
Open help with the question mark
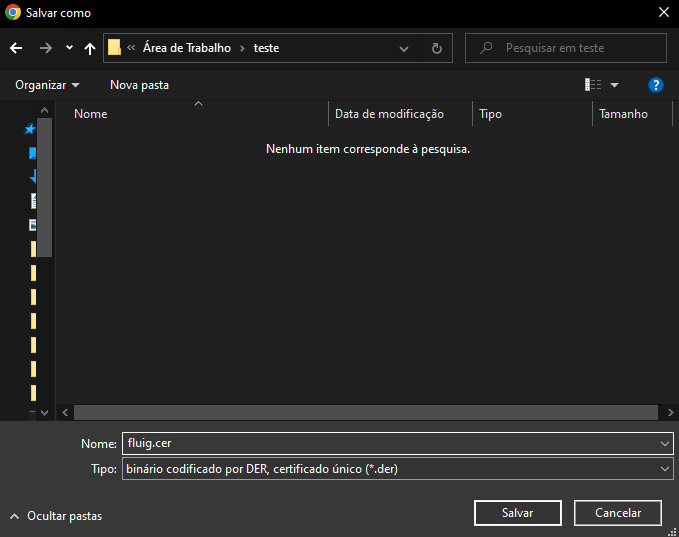pos(656,85)
